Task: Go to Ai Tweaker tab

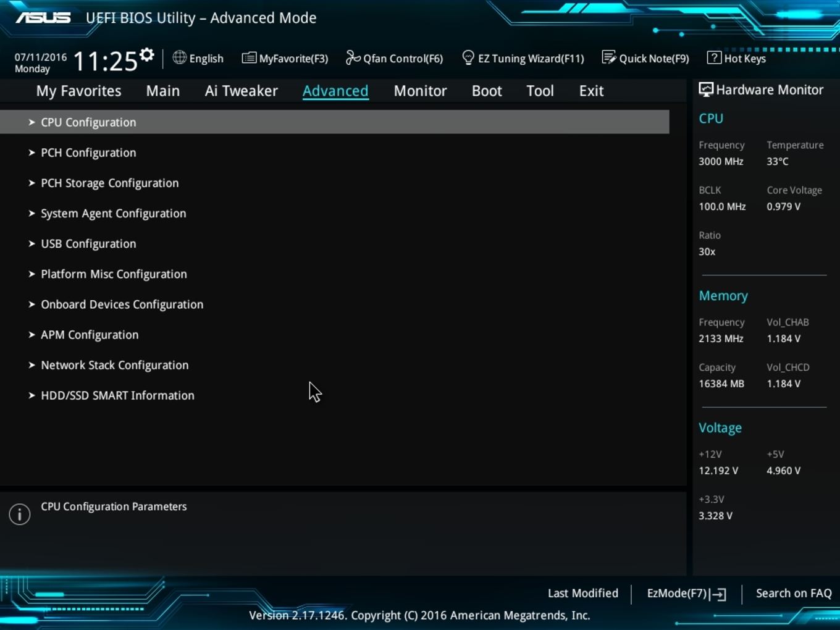Action: 241,91
